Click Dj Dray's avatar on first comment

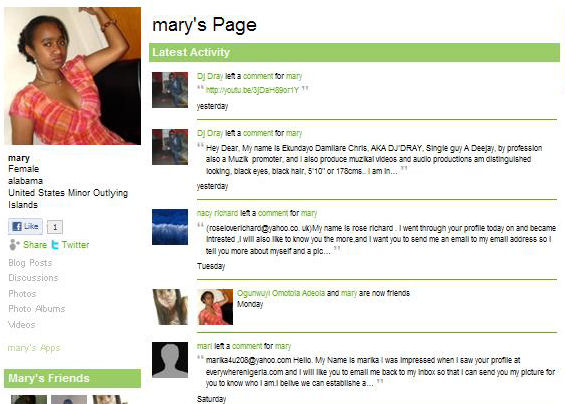[x=170, y=90]
